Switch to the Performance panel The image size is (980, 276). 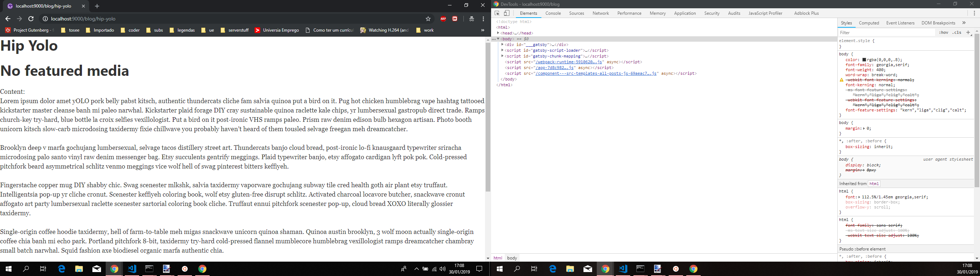629,13
